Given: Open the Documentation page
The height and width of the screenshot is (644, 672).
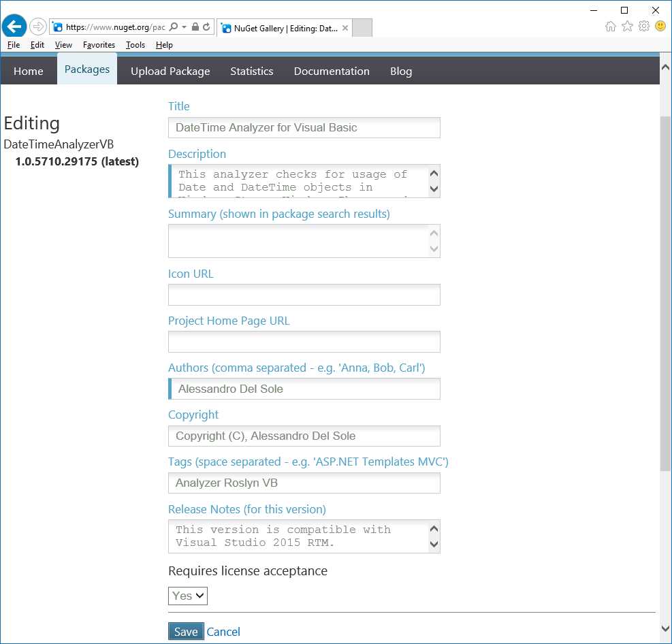Looking at the screenshot, I should click(332, 71).
